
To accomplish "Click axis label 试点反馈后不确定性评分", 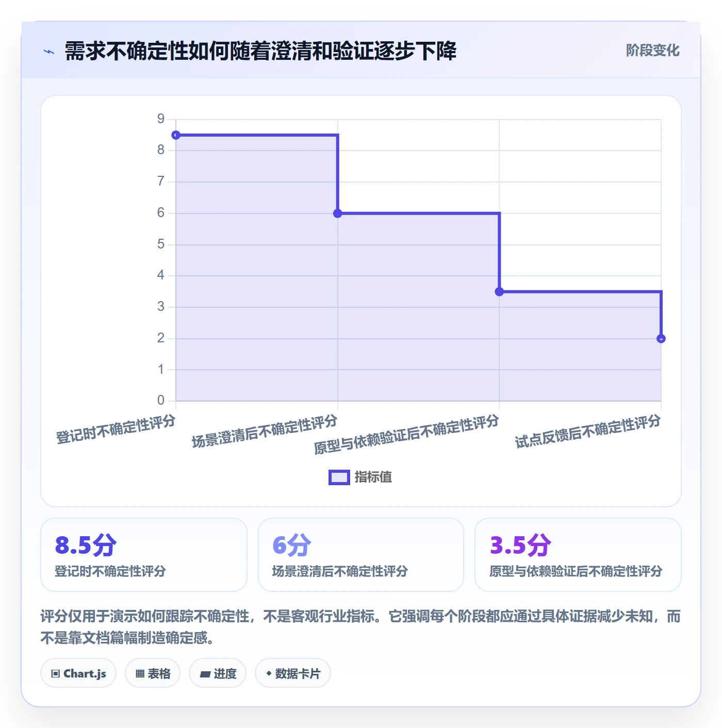I will click(x=588, y=431).
